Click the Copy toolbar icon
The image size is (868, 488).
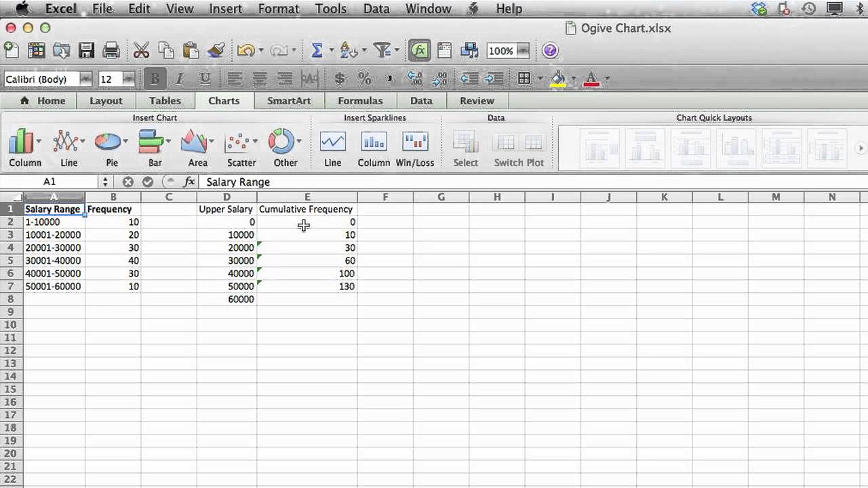tap(166, 50)
